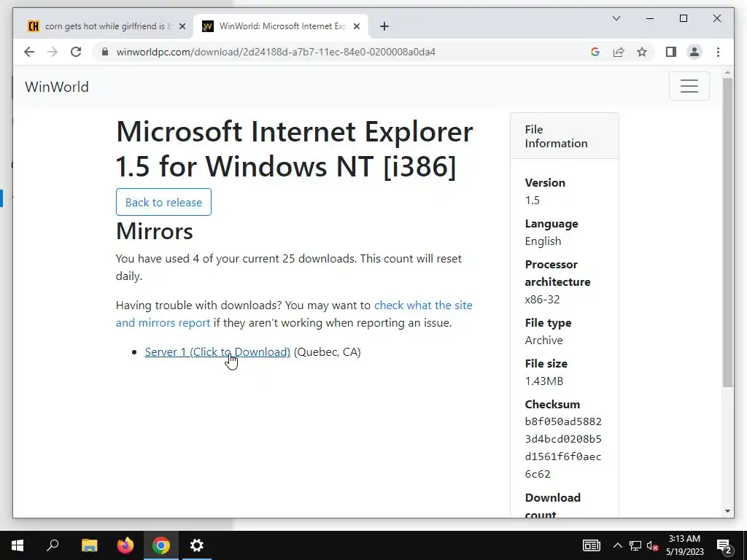Image resolution: width=747 pixels, height=560 pixels.
Task: Select the WinWorld: Microsoft Internet Explorer tab
Action: click(x=281, y=26)
